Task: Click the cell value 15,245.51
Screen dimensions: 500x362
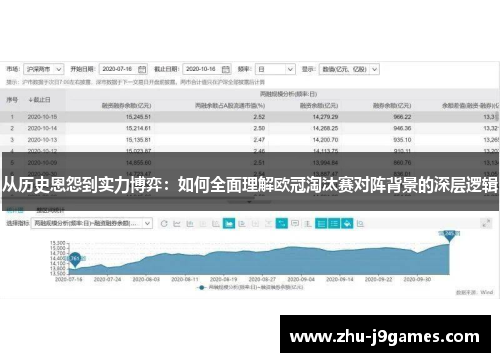Action: coord(138,117)
